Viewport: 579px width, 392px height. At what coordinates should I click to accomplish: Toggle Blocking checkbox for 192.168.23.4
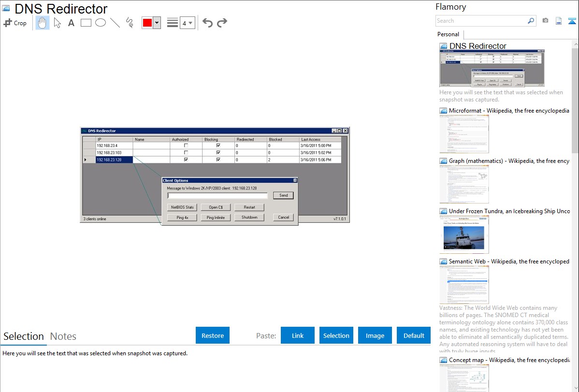[x=218, y=145]
